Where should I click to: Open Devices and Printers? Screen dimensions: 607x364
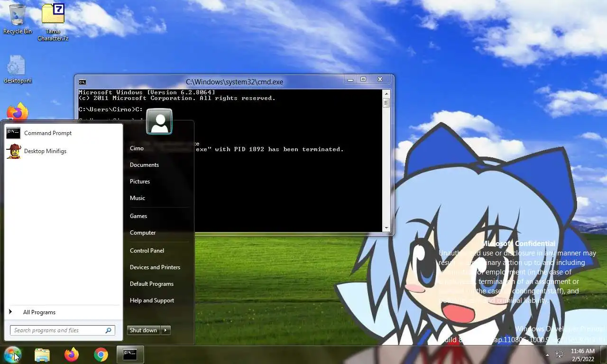[155, 267]
